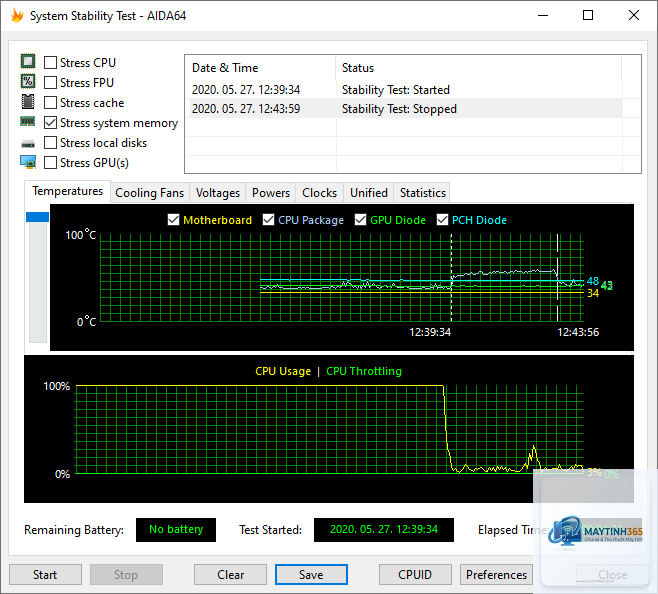Enable the Stress CPU checkbox
Screen dimensions: 658x594
50,63
